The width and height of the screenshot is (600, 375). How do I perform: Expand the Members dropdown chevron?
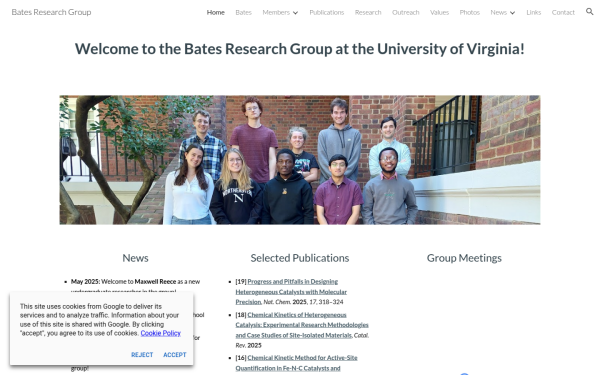point(295,13)
